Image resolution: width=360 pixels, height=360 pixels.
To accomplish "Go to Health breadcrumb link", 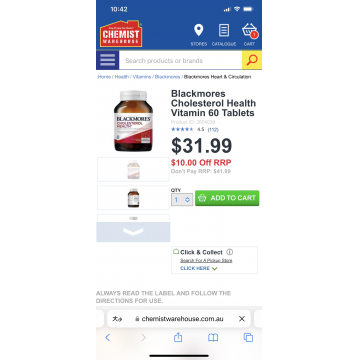I will coord(122,77).
